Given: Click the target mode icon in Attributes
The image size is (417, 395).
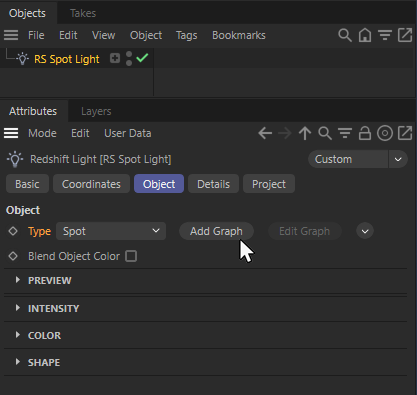Looking at the screenshot, I should [x=385, y=133].
